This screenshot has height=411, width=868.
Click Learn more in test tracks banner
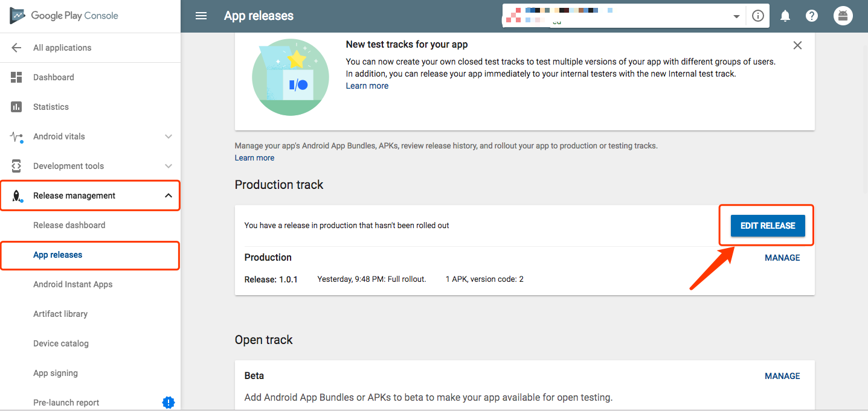[367, 86]
